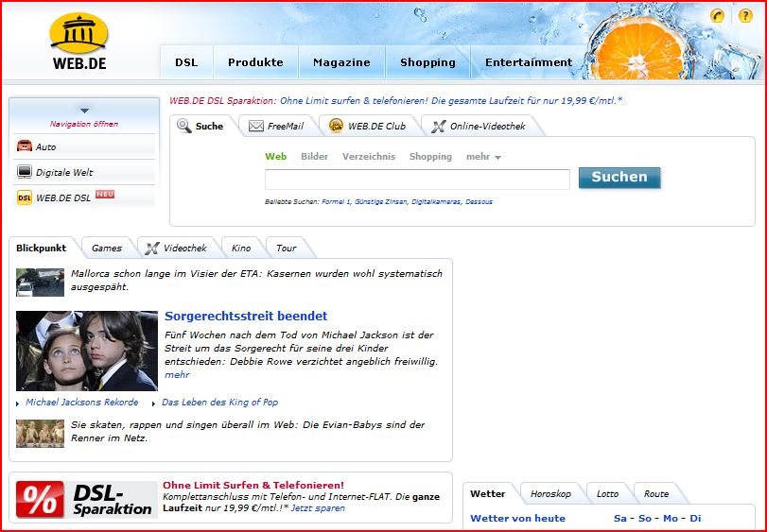Open the Shopping main menu
767x532 pixels.
tap(427, 62)
